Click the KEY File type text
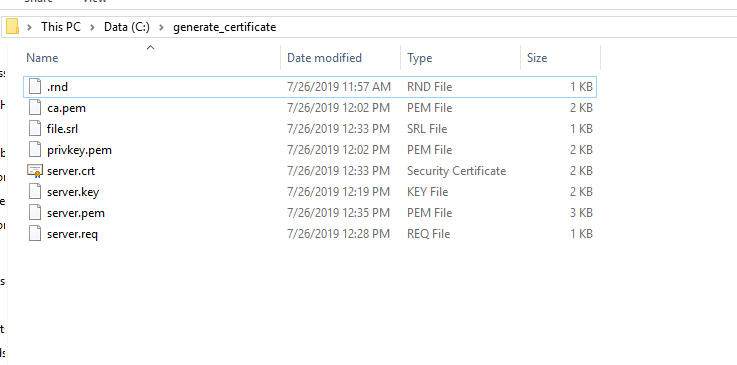The image size is (737, 365). 427,192
